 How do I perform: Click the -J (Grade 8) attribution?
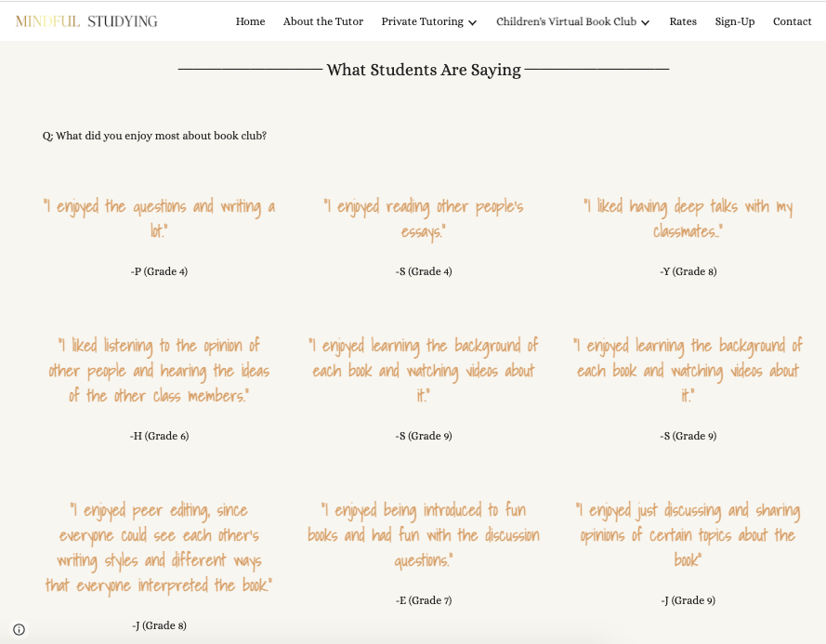click(x=159, y=625)
